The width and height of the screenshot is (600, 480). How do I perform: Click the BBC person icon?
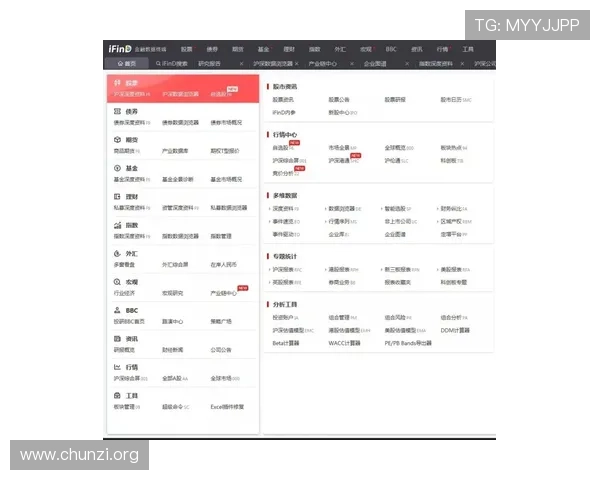coord(118,311)
